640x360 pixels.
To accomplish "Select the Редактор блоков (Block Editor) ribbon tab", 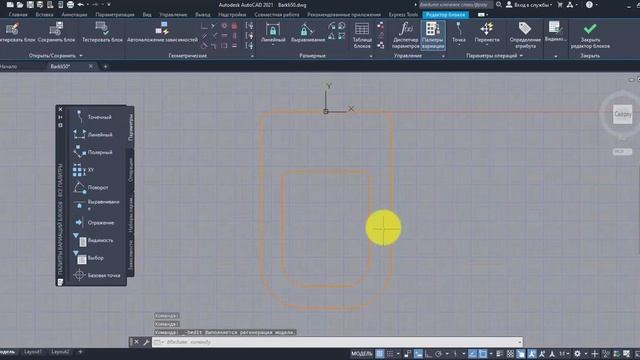I will [445, 14].
